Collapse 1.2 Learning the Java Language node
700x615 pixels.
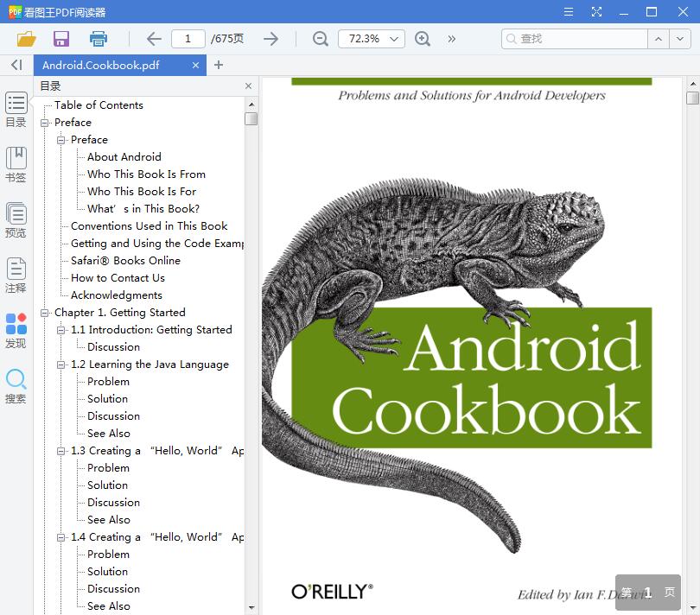point(61,365)
